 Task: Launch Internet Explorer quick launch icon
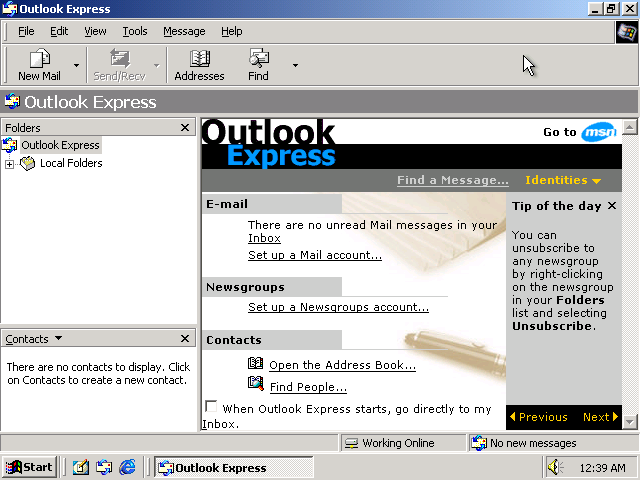click(x=127, y=467)
